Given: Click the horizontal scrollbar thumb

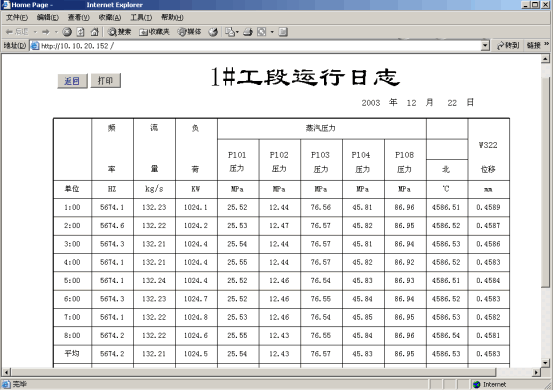Looking at the screenshot, I should (x=253, y=372).
